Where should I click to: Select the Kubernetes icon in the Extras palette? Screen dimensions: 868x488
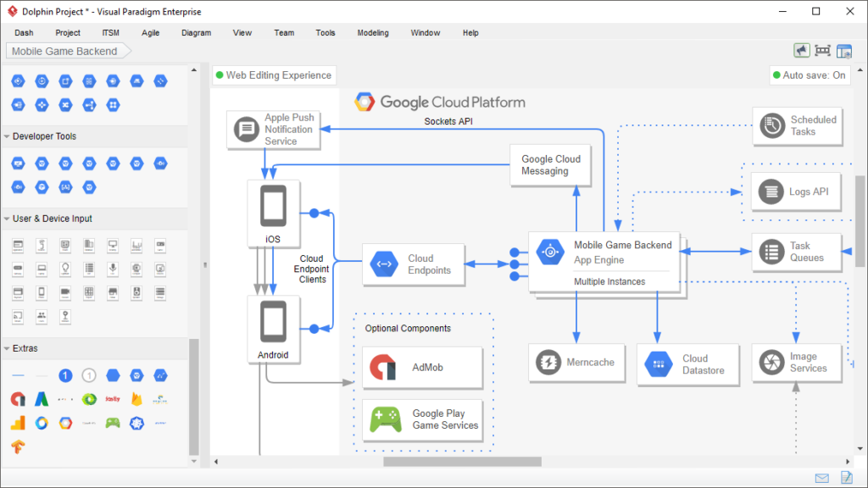[x=136, y=424]
